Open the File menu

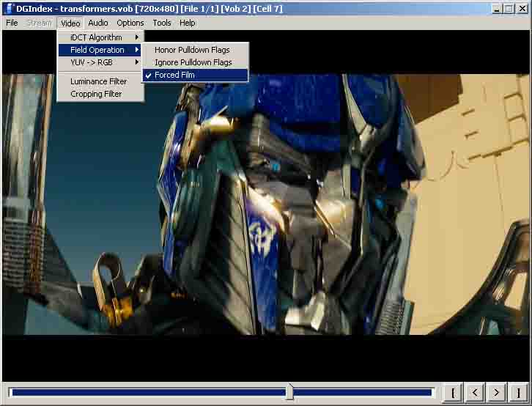(x=12, y=23)
